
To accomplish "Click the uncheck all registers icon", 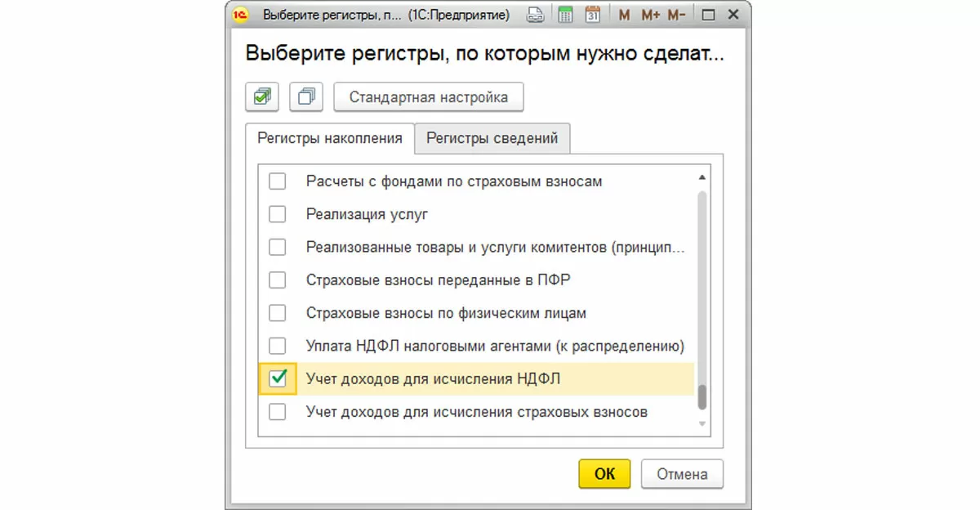I will point(306,96).
